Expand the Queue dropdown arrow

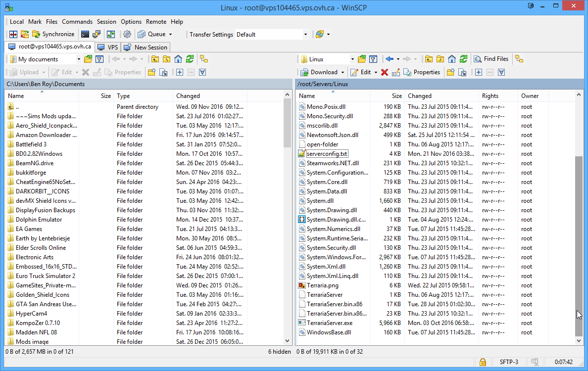[170, 35]
